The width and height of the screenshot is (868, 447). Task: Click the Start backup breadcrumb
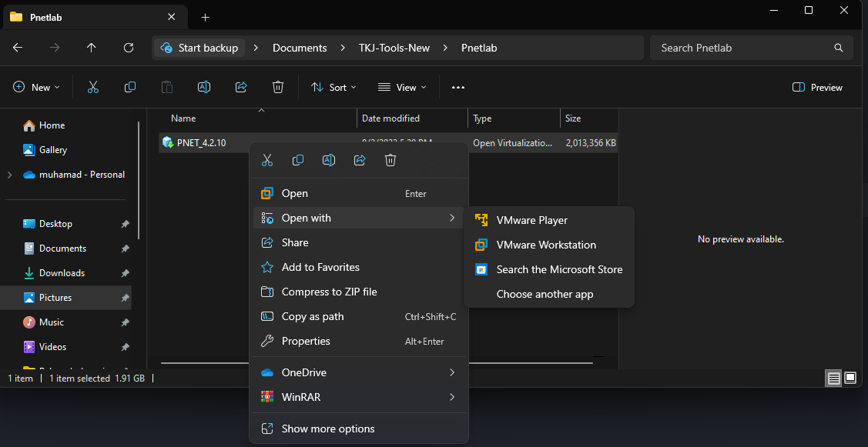[x=199, y=48]
